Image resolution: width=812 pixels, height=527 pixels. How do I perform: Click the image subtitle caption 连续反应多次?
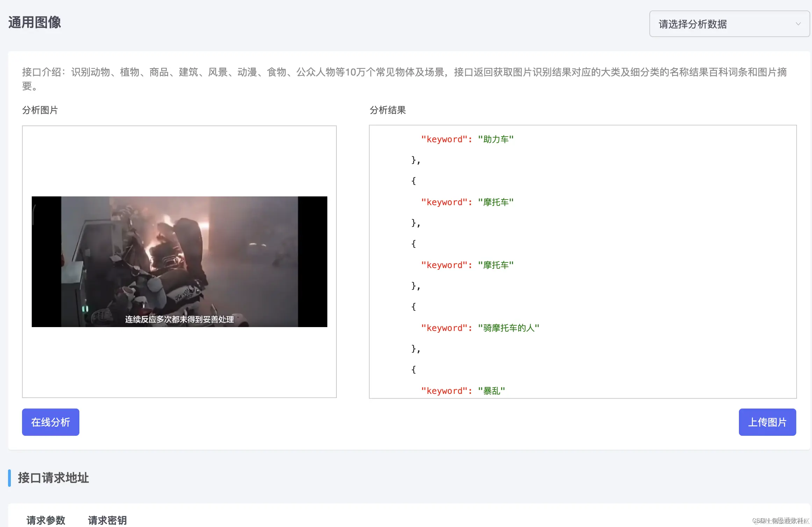[179, 319]
